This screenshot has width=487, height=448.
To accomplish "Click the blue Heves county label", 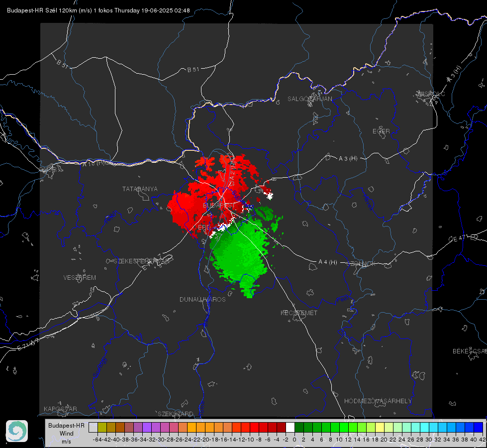I will point(368,203).
